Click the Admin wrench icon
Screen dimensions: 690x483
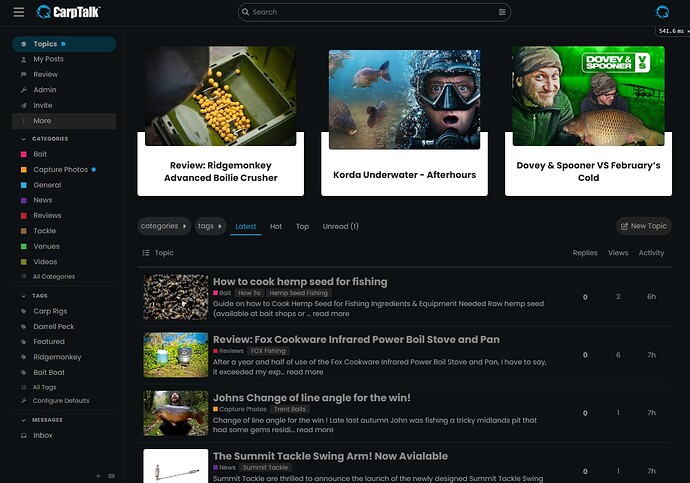24,90
